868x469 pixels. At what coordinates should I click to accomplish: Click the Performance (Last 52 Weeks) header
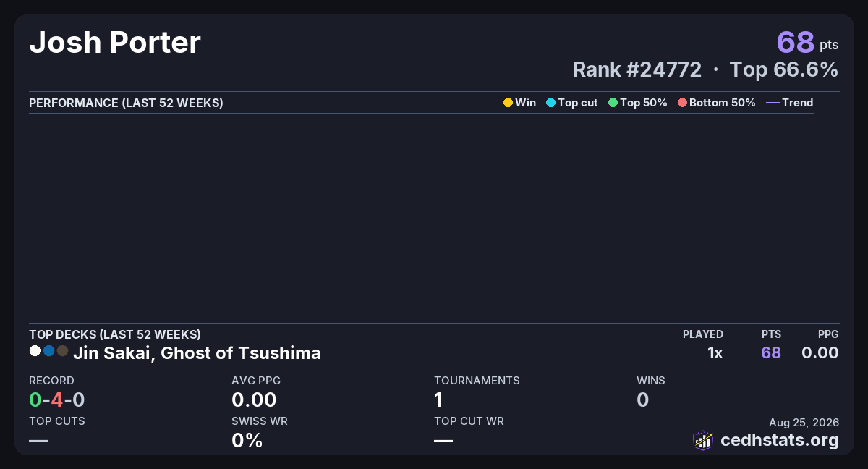point(126,103)
